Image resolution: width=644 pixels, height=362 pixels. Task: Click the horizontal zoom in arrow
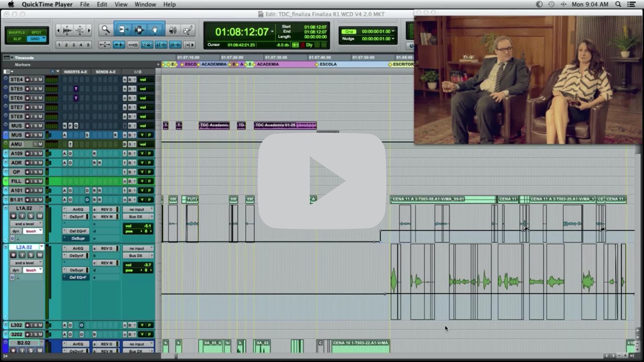[x=89, y=30]
